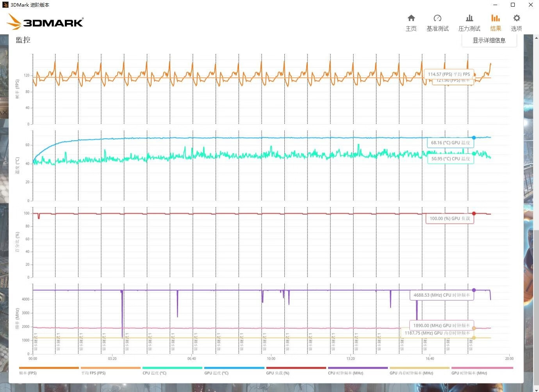Viewport: 539px width, 392px height.
Task: Click the 68.16 (°C) GPU 温度 tooltip
Action: 450,143
